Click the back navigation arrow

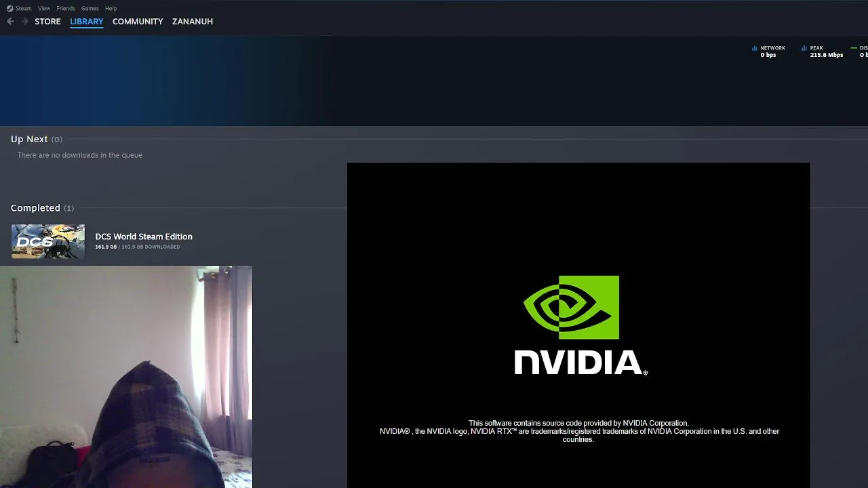point(10,22)
